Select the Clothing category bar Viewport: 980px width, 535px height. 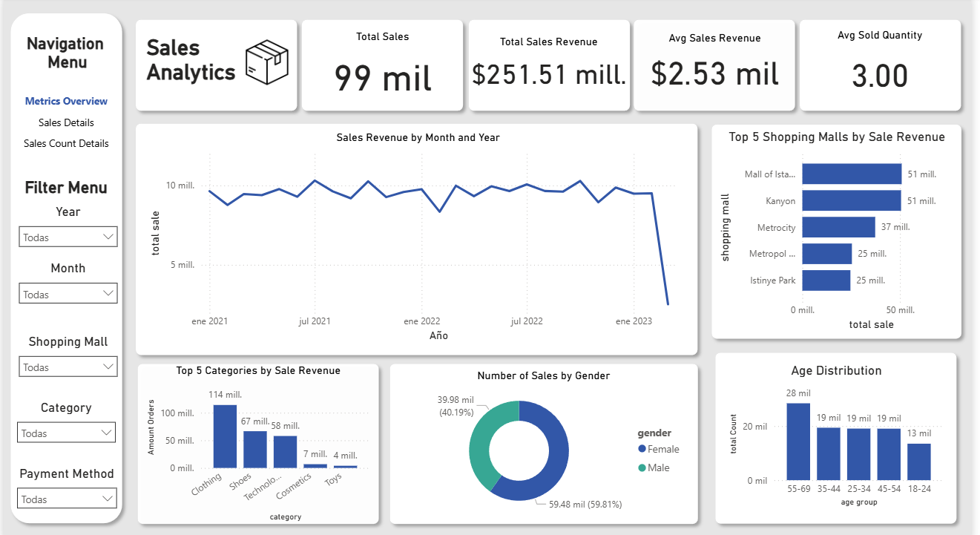225,436
